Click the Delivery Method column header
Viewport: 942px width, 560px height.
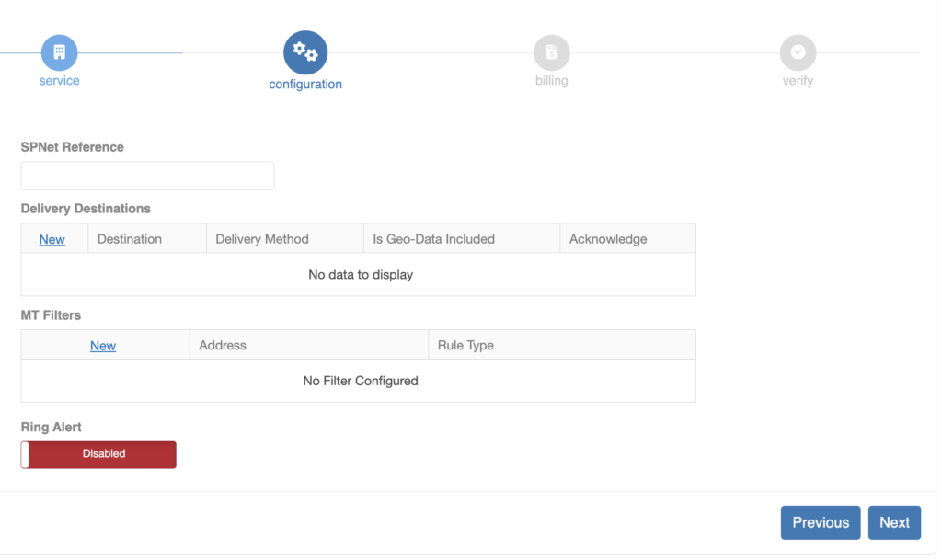262,239
